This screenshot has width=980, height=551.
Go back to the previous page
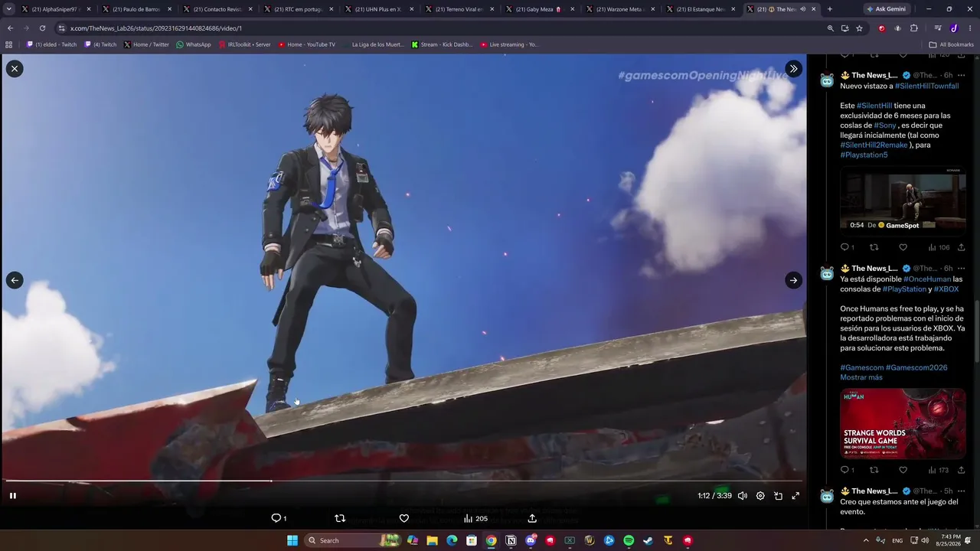click(x=10, y=28)
